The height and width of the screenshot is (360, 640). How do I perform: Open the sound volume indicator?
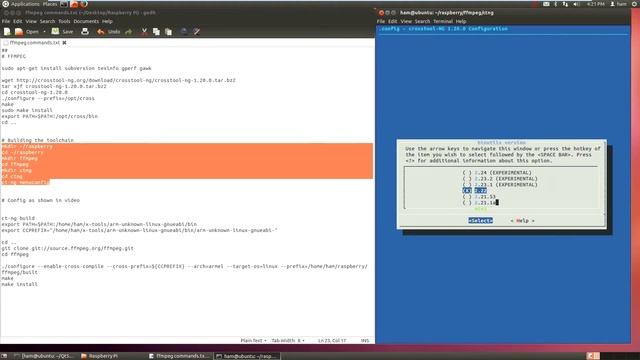tap(576, 4)
